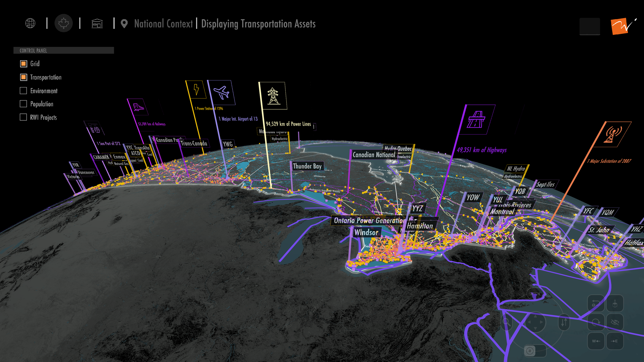This screenshot has width=644, height=362.
Task: Click the hide-labels crossed eye button
Action: click(615, 322)
